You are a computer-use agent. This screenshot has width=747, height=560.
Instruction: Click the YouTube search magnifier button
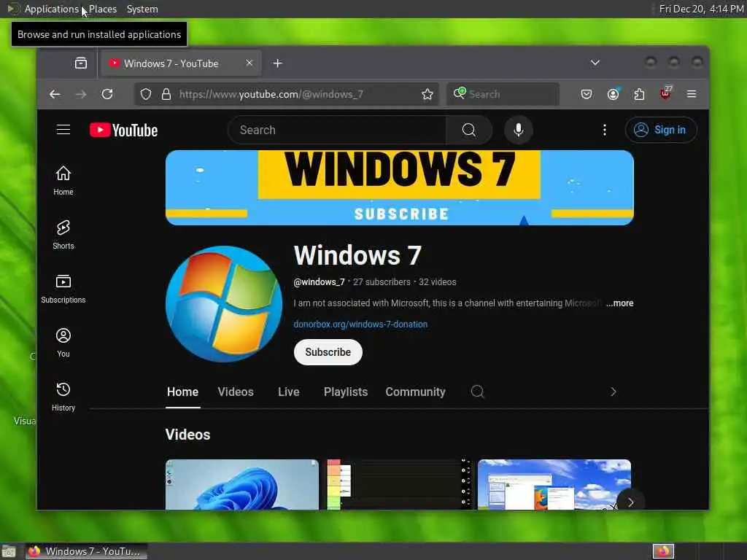click(469, 130)
